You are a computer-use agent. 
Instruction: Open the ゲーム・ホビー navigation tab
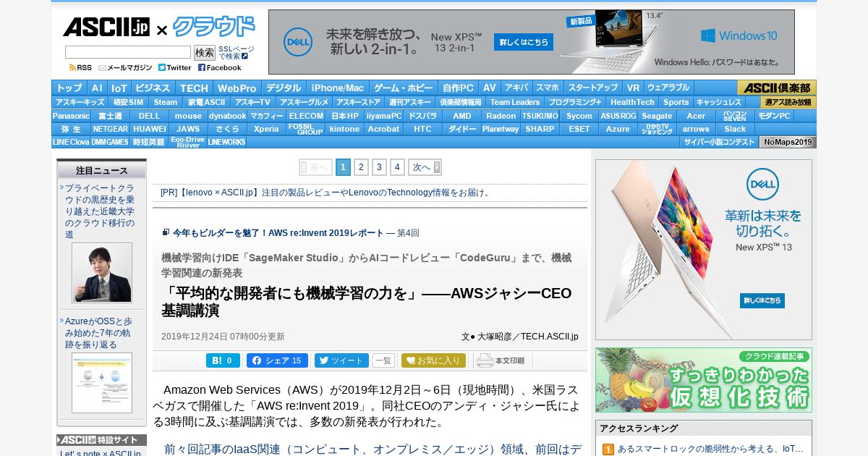pyautogui.click(x=403, y=88)
